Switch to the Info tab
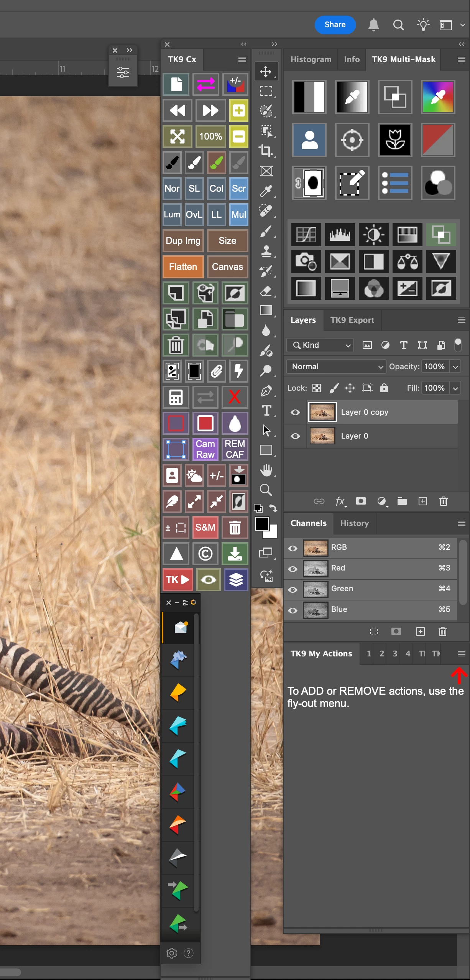The image size is (470, 980). [352, 59]
